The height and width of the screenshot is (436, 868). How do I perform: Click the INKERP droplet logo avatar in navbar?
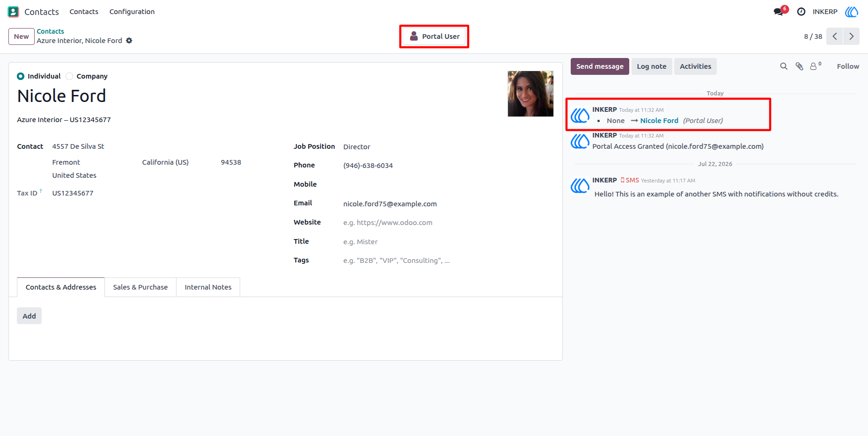pyautogui.click(x=852, y=12)
